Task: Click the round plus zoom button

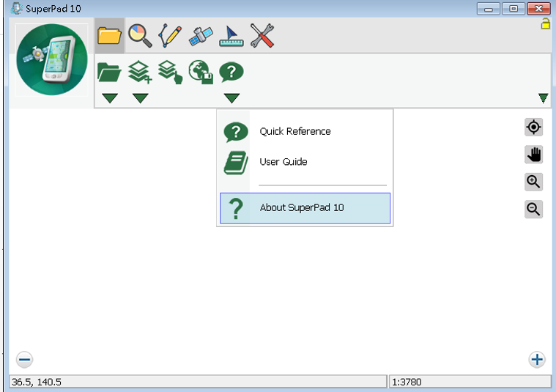Action: coord(537,360)
